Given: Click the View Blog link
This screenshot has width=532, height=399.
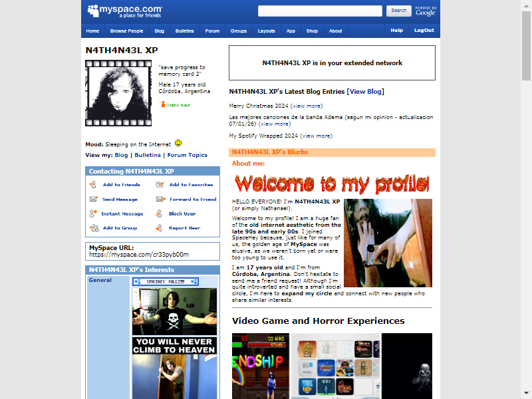Looking at the screenshot, I should tap(365, 91).
